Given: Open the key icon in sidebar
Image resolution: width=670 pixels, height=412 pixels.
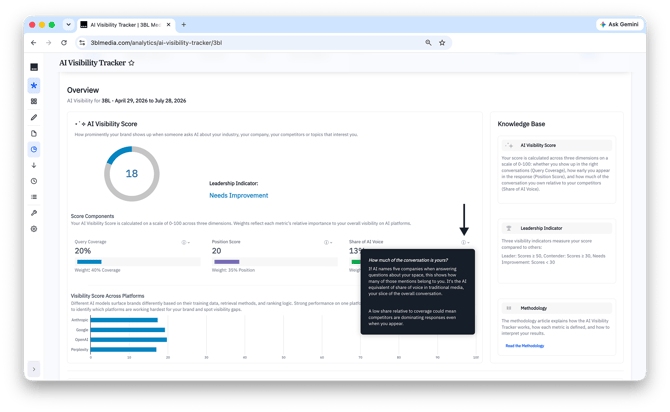Looking at the screenshot, I should [34, 213].
